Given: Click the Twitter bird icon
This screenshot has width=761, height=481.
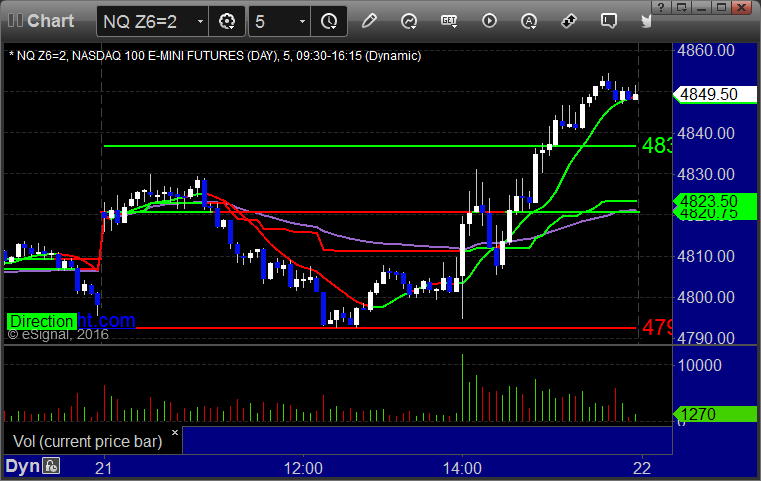Looking at the screenshot, I should point(646,21).
